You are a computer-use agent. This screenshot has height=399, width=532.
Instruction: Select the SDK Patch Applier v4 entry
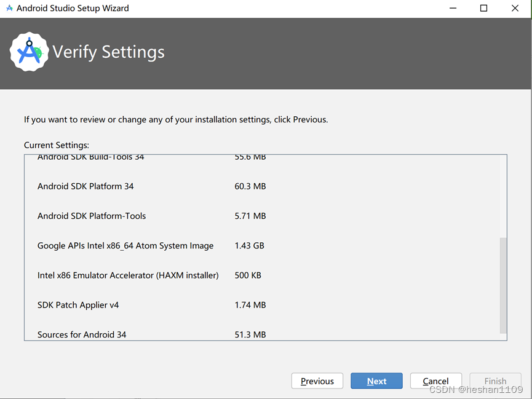click(x=78, y=304)
